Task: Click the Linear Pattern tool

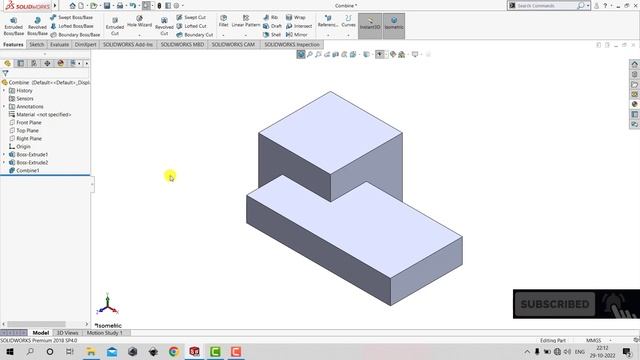Action: [x=246, y=21]
